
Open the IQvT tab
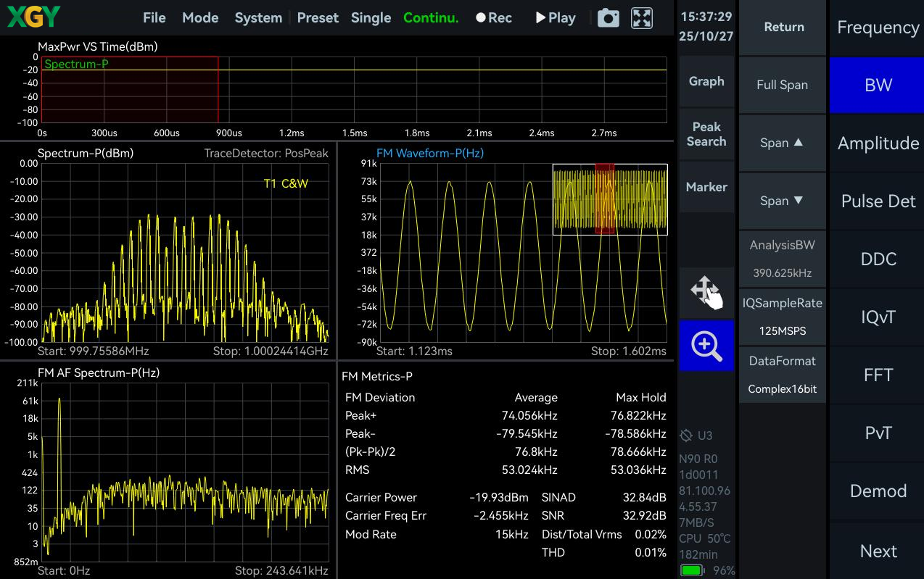click(878, 317)
